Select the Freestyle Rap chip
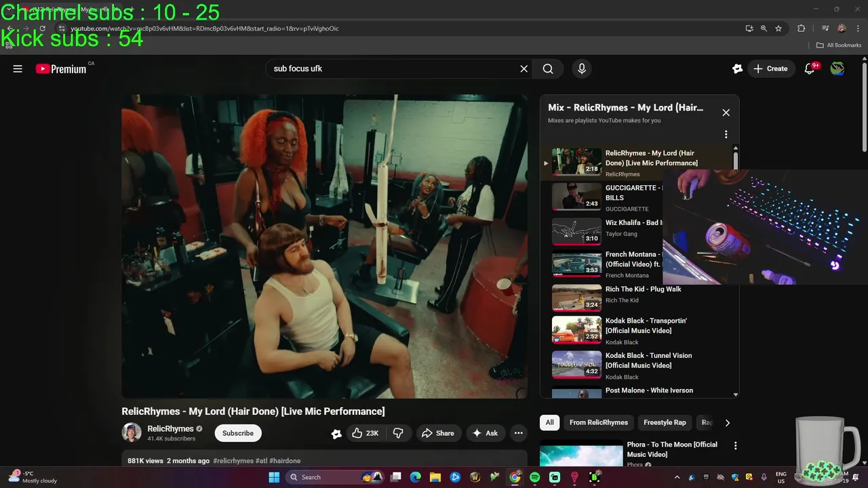The height and width of the screenshot is (488, 868). click(x=665, y=422)
